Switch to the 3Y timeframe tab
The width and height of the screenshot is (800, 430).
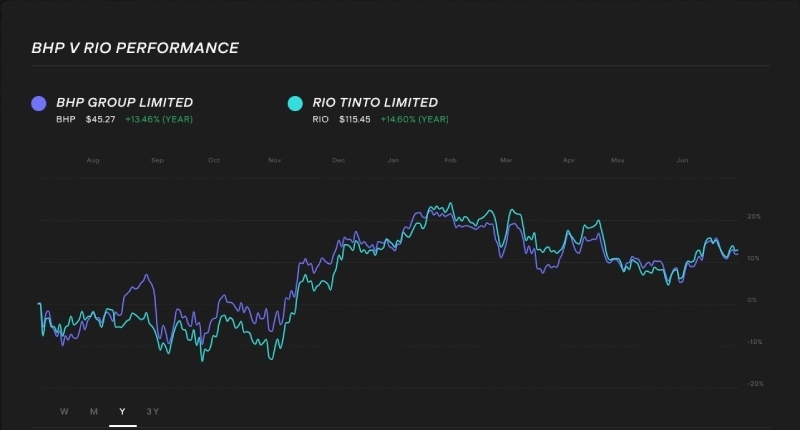pos(153,411)
